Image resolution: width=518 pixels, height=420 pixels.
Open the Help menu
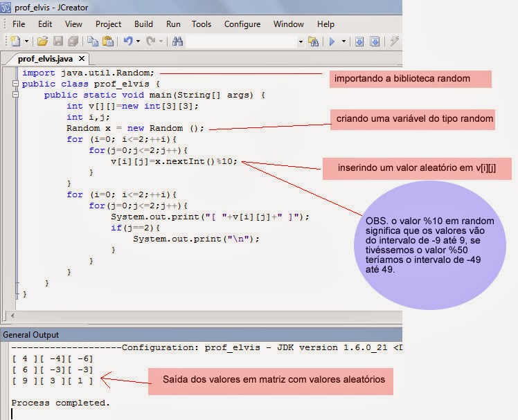(325, 24)
